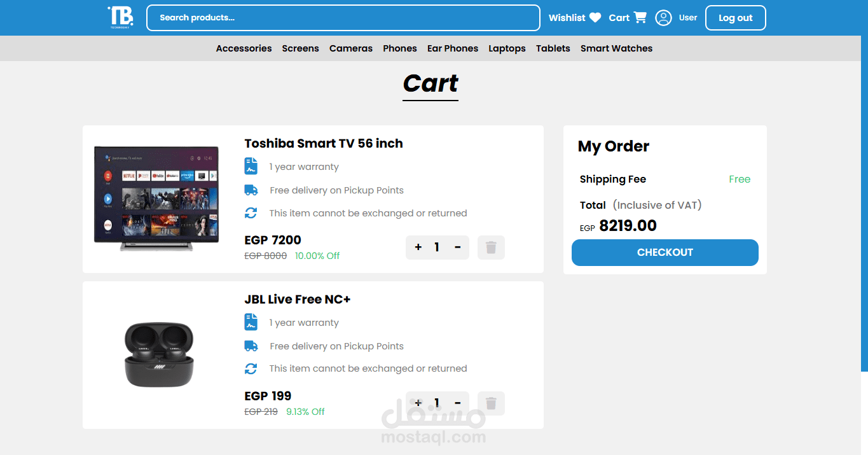
Task: Open the Wishlist link text
Action: (x=567, y=18)
